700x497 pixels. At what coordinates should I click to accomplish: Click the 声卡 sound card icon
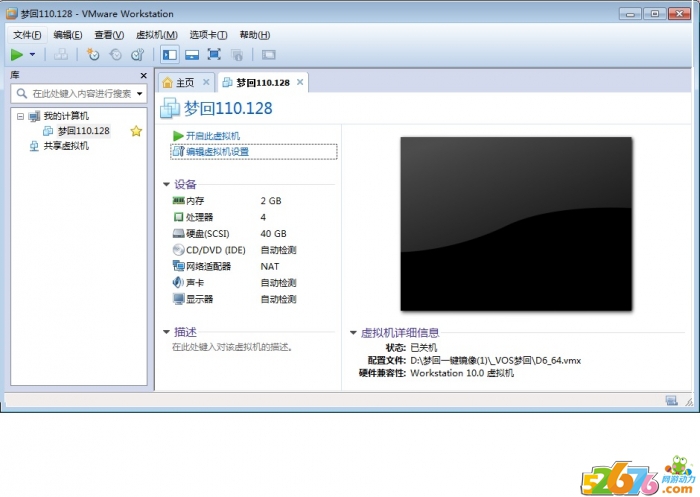(x=178, y=282)
